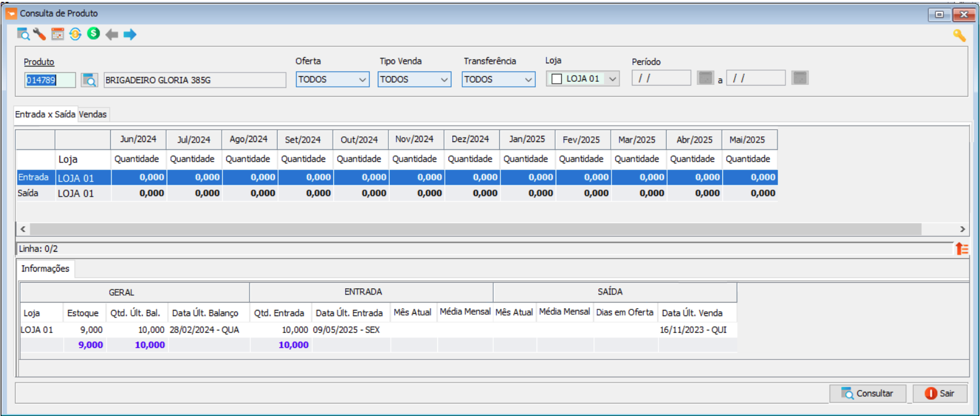Screen dimensions: 980x416
Task: Switch to the Vendas tab
Action: (x=93, y=114)
